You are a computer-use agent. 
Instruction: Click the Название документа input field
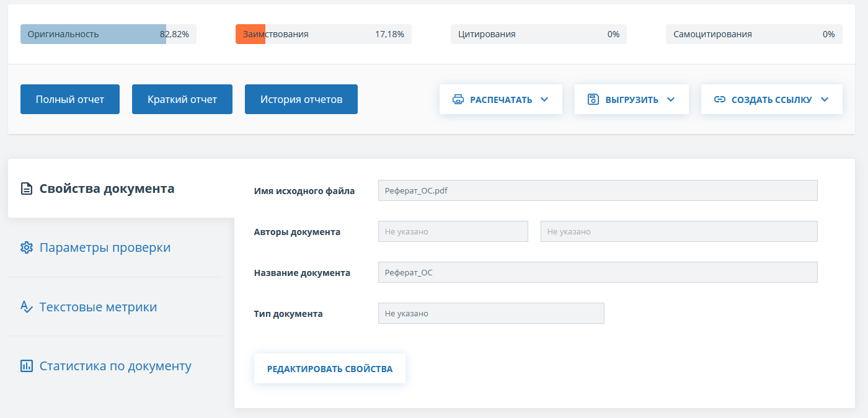point(598,272)
